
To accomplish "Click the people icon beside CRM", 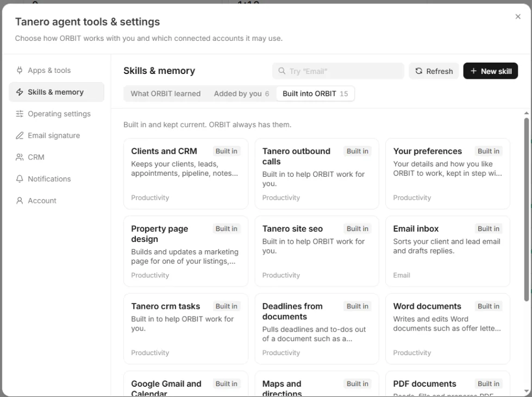I will coord(20,157).
